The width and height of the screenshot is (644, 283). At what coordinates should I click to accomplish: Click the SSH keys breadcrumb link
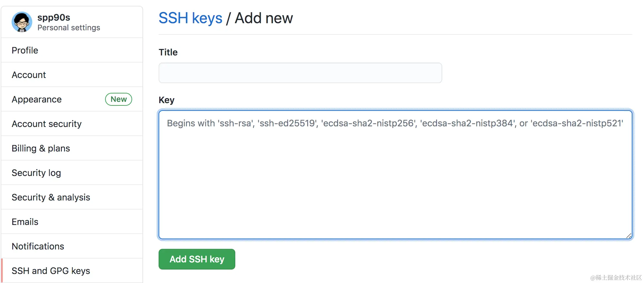pyautogui.click(x=190, y=18)
